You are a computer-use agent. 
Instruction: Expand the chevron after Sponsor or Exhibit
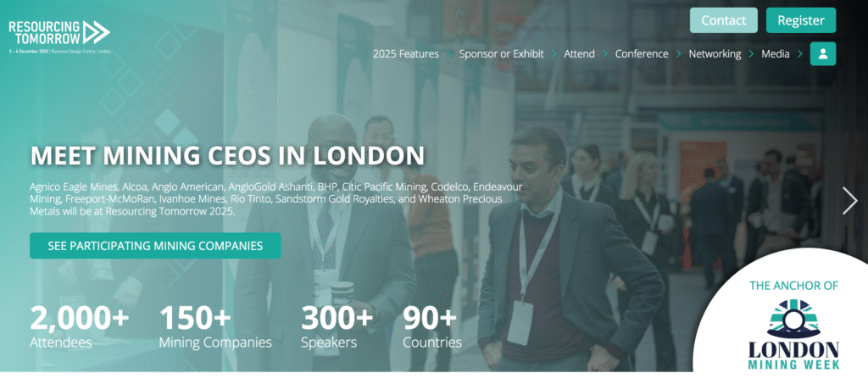[554, 53]
